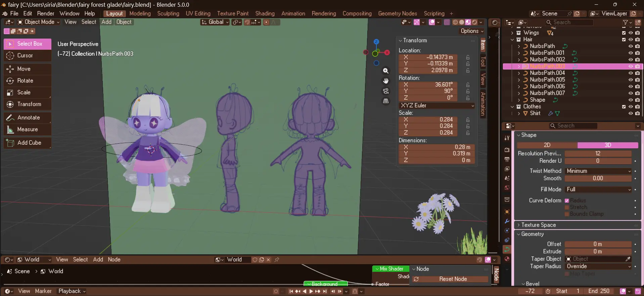Pick the Rotate tool

(x=28, y=81)
